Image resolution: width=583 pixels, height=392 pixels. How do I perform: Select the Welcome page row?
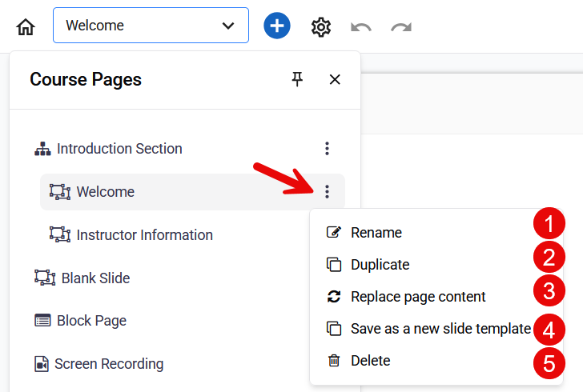(x=192, y=192)
